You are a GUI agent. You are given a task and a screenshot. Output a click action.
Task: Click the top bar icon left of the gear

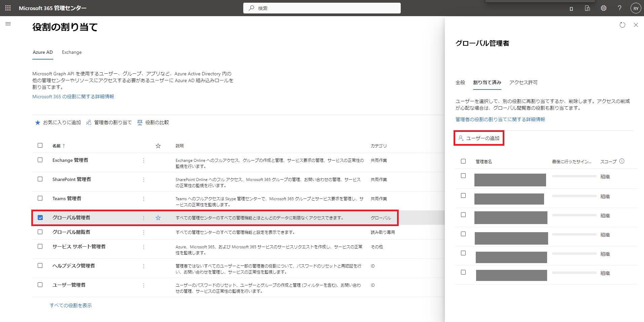point(587,8)
